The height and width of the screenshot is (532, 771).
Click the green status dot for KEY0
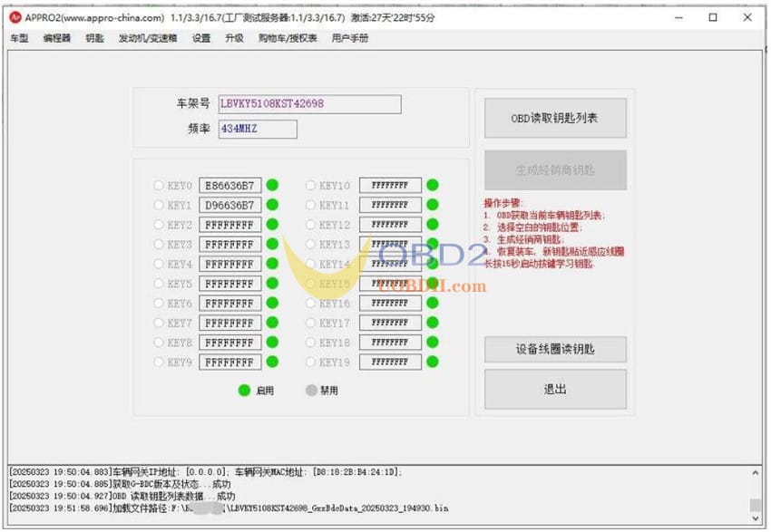[272, 185]
